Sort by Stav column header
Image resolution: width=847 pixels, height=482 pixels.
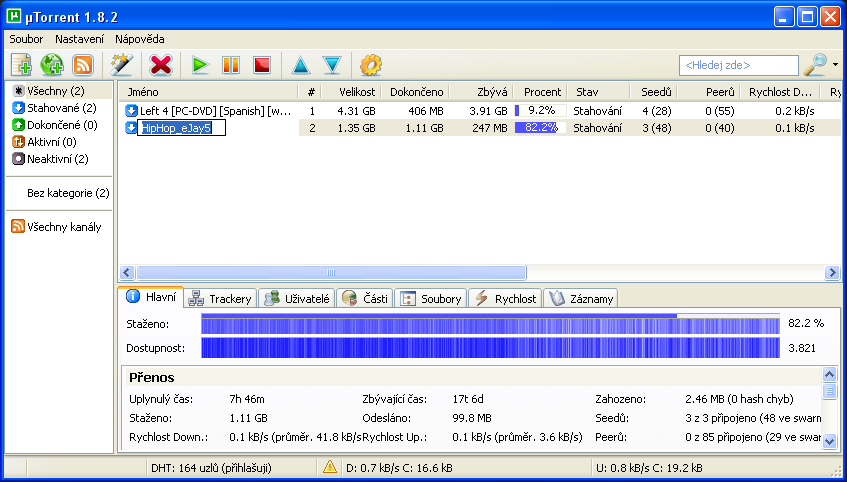(599, 92)
